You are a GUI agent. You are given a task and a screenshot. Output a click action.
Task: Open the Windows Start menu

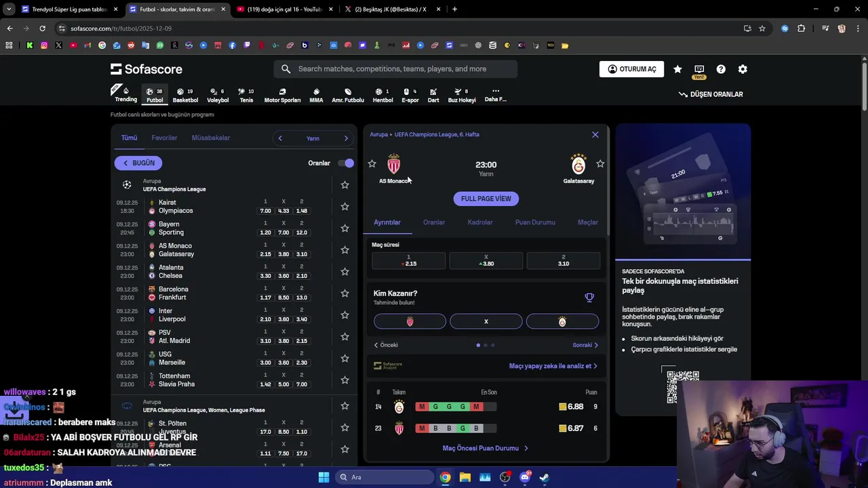(323, 477)
